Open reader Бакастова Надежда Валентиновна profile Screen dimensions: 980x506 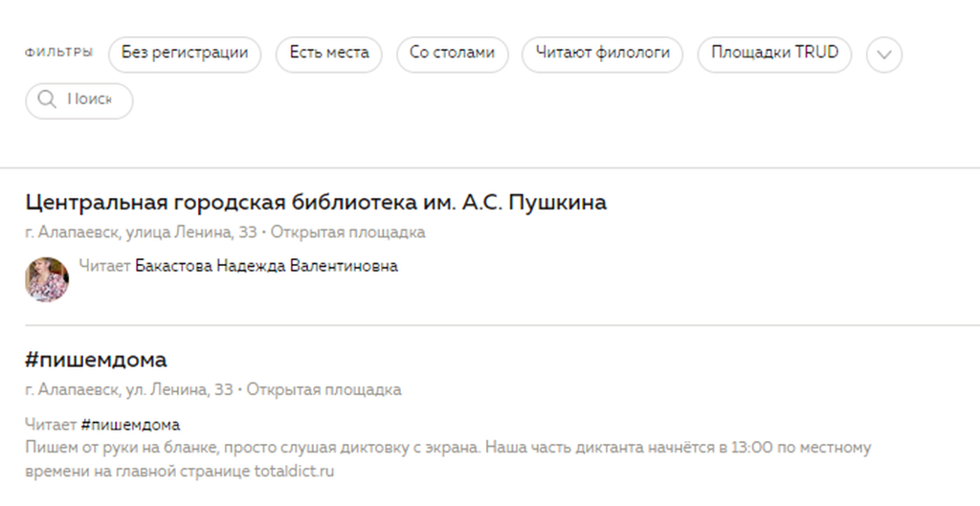[266, 266]
